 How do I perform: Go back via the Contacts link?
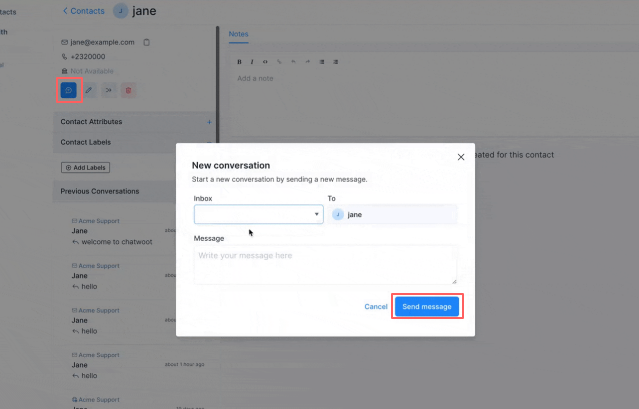84,11
